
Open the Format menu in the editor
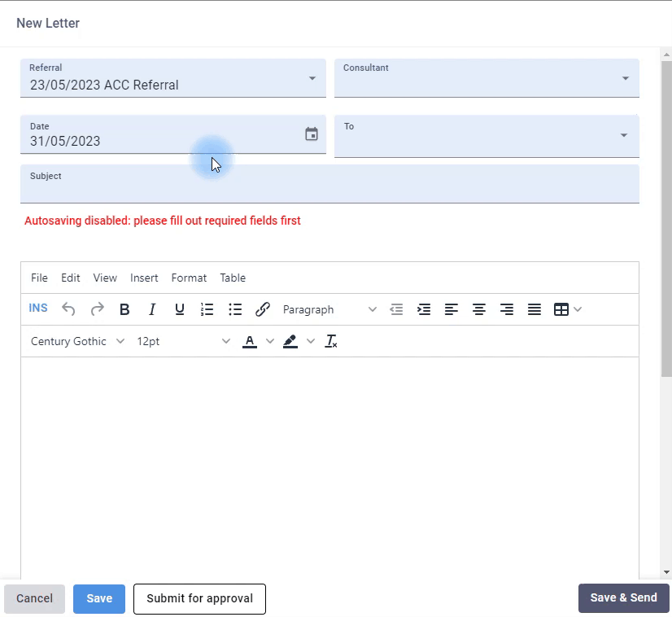(189, 278)
